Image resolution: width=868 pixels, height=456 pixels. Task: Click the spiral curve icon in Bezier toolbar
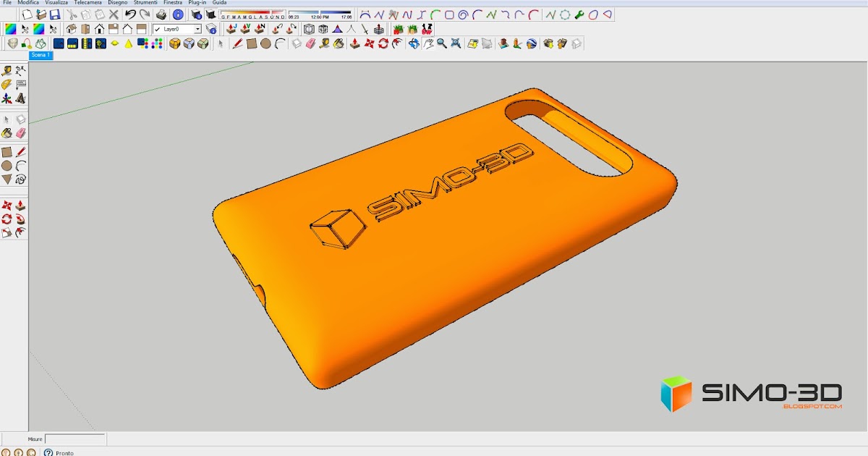point(463,14)
